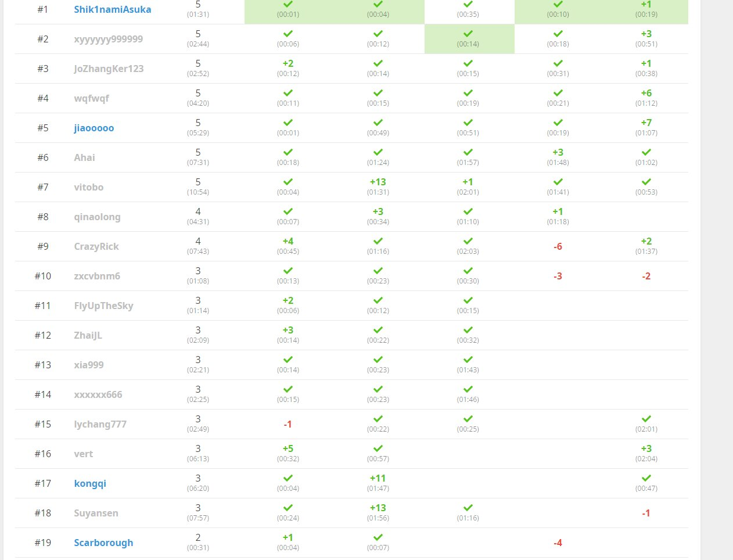This screenshot has height=560, width=733.
Task: Open the Scarborough user link
Action: (103, 543)
